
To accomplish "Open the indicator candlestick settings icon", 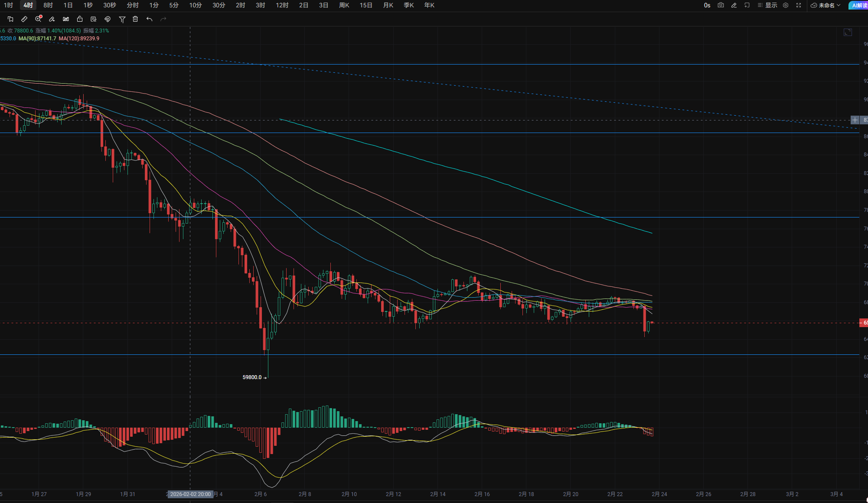I will click(x=66, y=19).
